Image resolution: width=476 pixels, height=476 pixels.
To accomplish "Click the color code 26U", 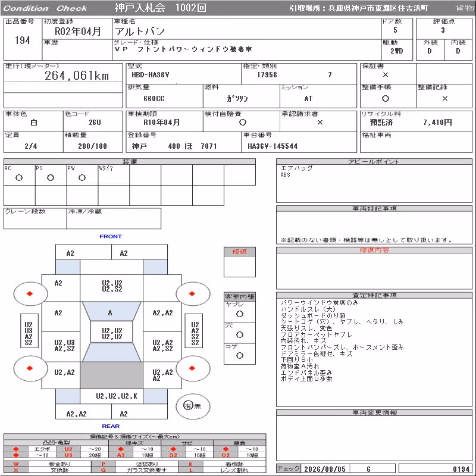I will point(95,123).
